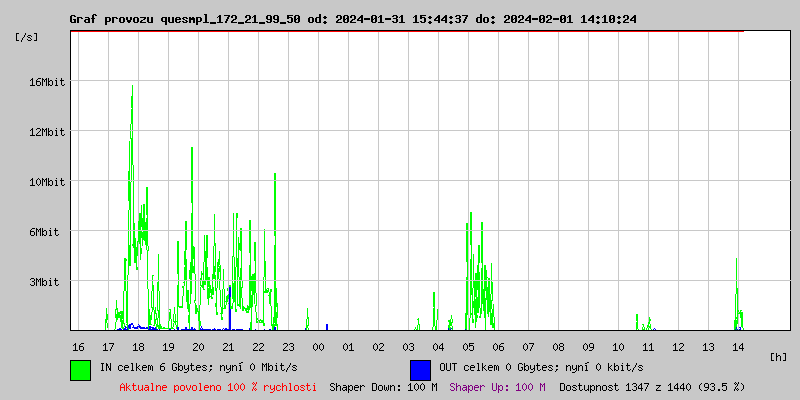Pick hour marker 05 on the time axis
Screen dimensions: 800x400
coord(468,346)
